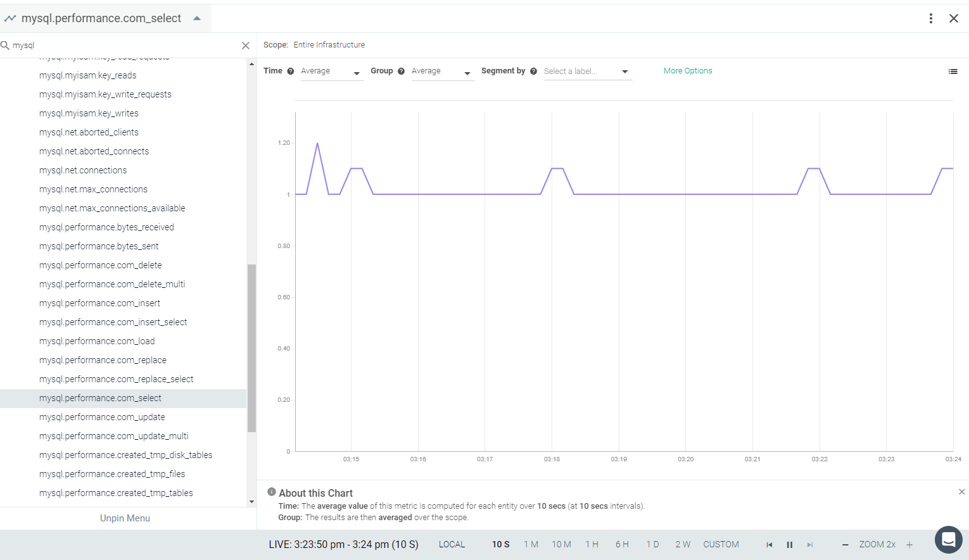The height and width of the screenshot is (560, 969).
Task: Open the Group aggregation dropdown
Action: [443, 72]
